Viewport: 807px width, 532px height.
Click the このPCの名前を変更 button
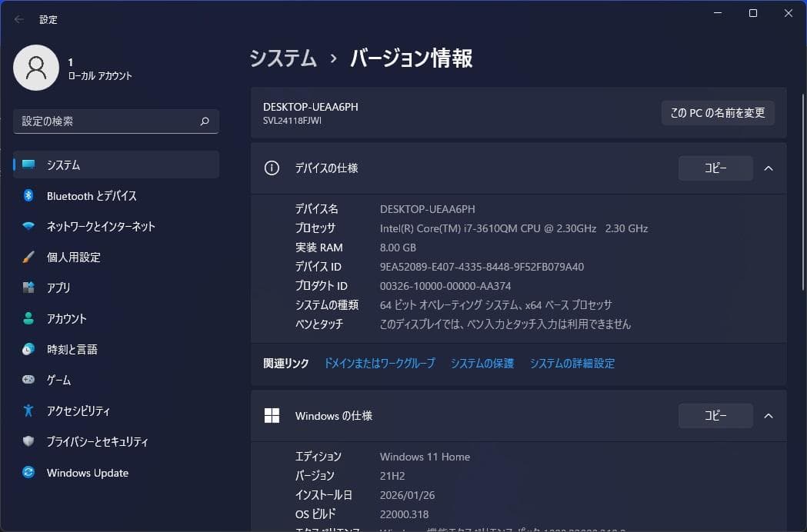(x=717, y=112)
